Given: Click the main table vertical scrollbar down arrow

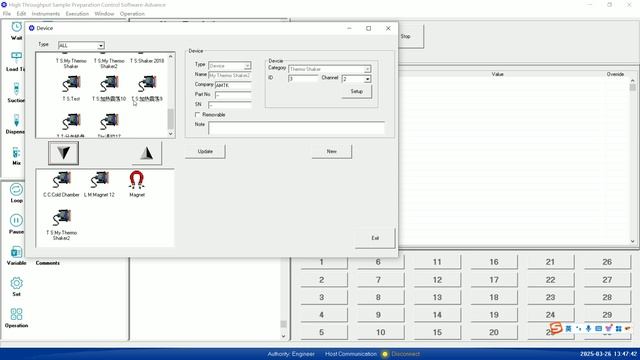Looking at the screenshot, I should point(633,242).
